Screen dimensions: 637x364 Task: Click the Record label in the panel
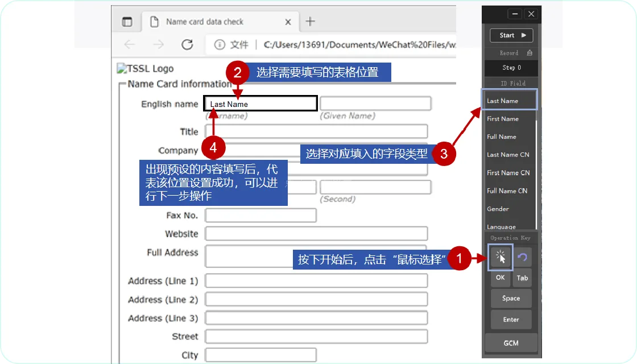coord(508,53)
